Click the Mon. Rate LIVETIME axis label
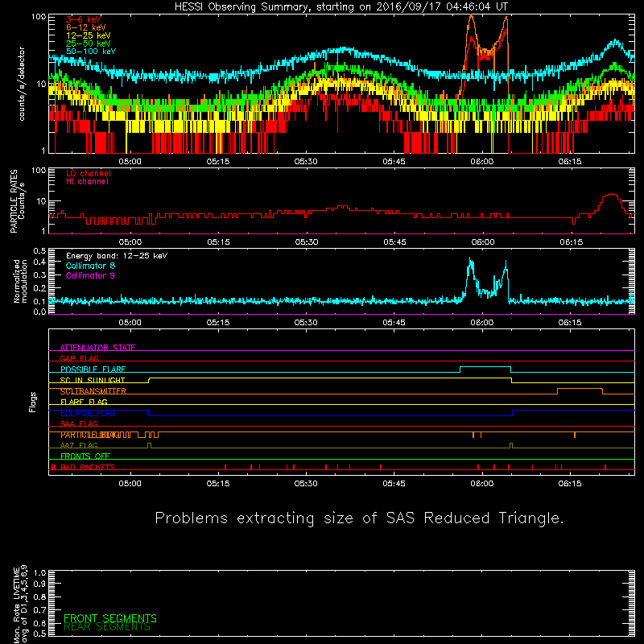The height and width of the screenshot is (644, 644). 20,605
